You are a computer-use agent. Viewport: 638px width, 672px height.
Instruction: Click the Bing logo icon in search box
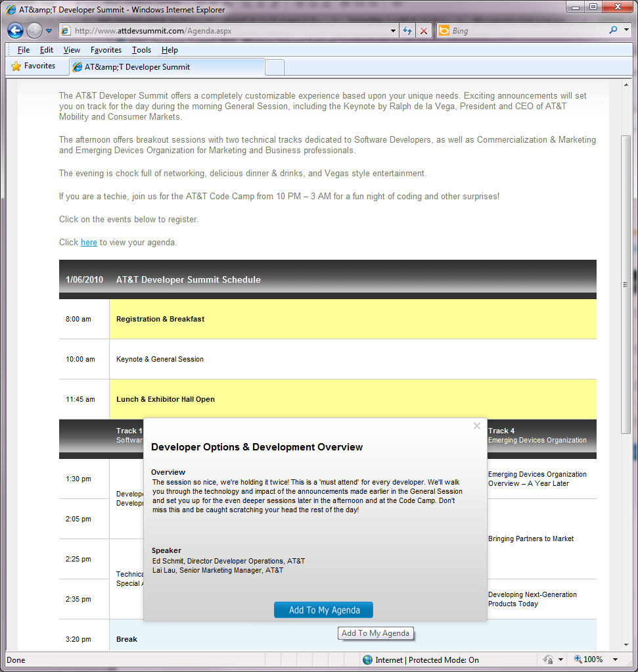click(444, 30)
